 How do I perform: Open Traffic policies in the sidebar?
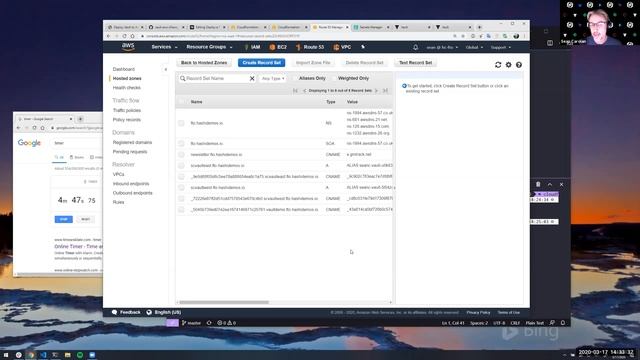[127, 110]
